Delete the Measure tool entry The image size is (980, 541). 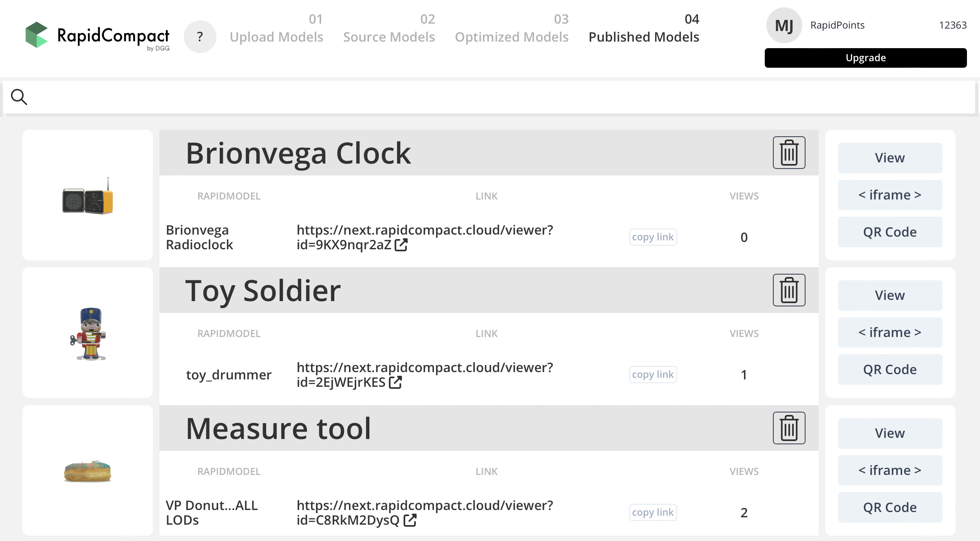pyautogui.click(x=789, y=428)
